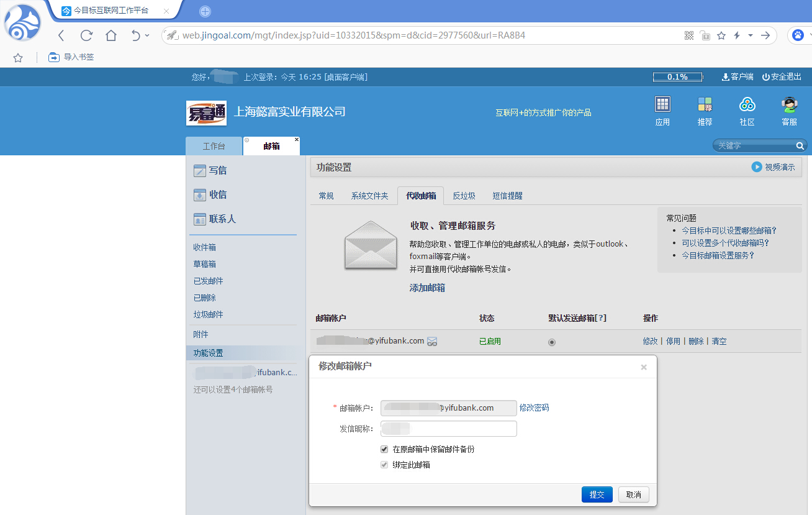Switch to the 工作台 tab
This screenshot has height=515, width=812.
[x=214, y=146]
